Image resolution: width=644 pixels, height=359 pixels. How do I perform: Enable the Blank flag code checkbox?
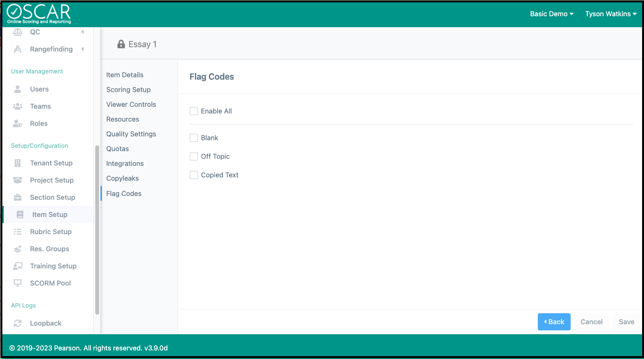(x=194, y=138)
